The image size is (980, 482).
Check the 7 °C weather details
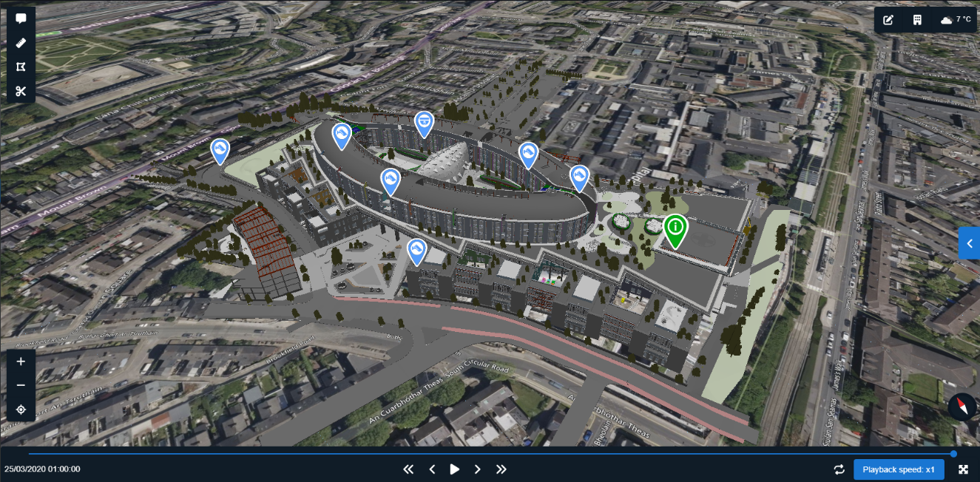[953, 20]
